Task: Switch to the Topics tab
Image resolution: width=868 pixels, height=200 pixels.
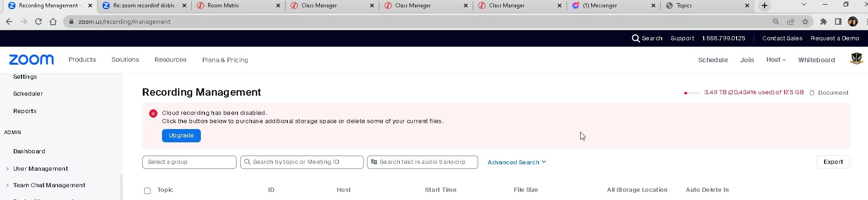Action: point(707,5)
